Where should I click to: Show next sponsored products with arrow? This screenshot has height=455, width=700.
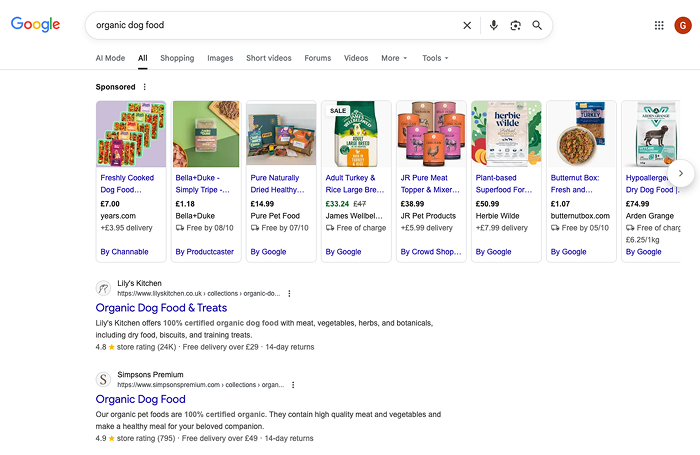(x=680, y=173)
